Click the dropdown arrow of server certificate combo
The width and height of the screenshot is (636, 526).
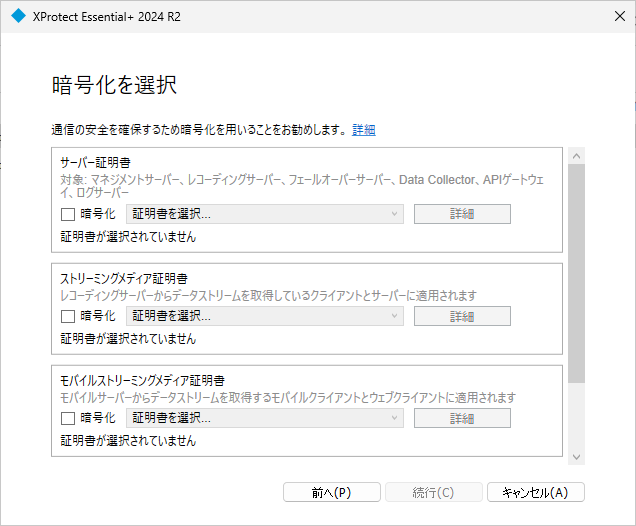(394, 214)
